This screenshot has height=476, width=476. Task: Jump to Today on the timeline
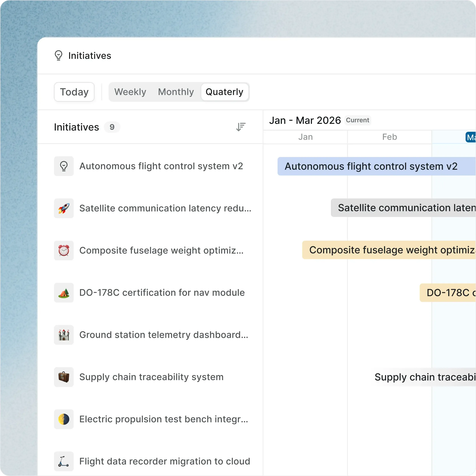pos(74,92)
